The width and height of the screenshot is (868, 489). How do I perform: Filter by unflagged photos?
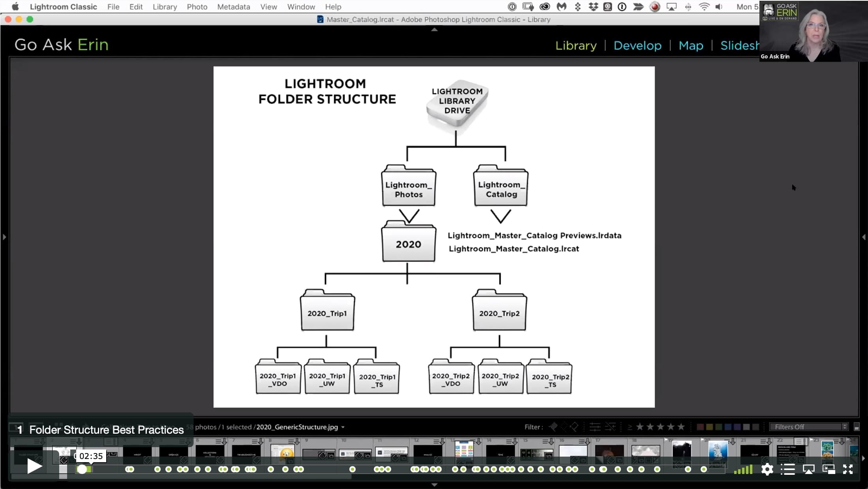(564, 427)
